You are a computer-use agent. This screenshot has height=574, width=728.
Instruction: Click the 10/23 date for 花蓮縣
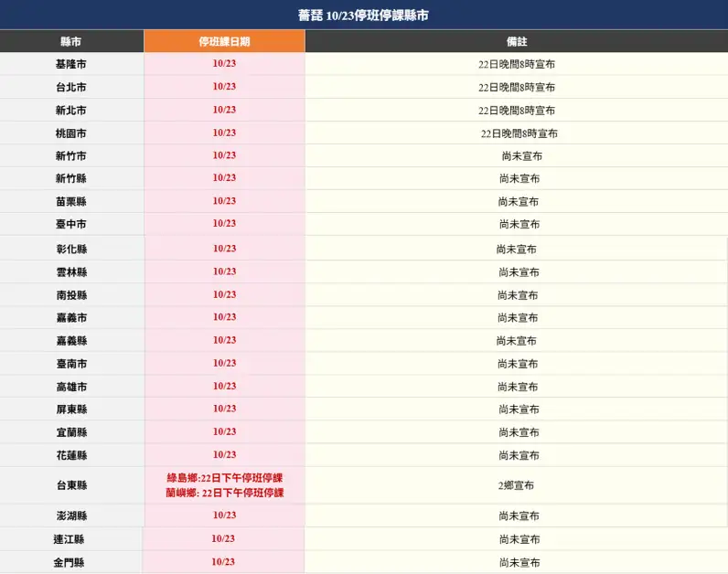tap(225, 455)
